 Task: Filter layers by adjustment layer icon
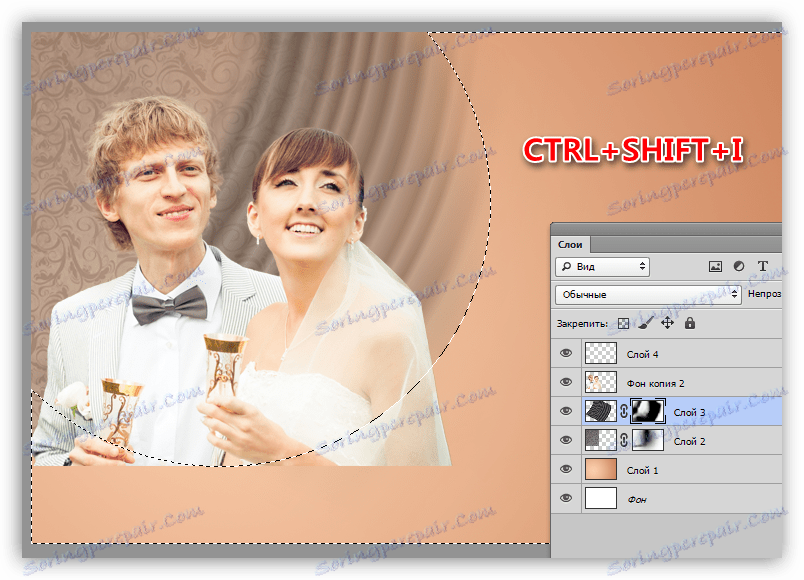point(739,266)
